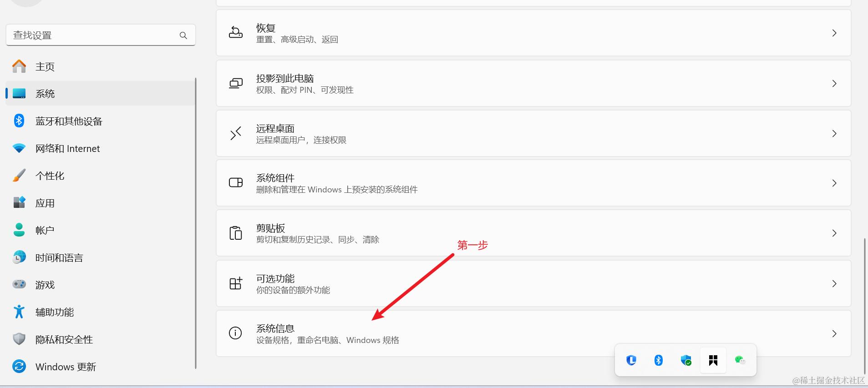Go to 主页 in the sidebar
Image resolution: width=868 pixels, height=388 pixels.
pyautogui.click(x=101, y=66)
